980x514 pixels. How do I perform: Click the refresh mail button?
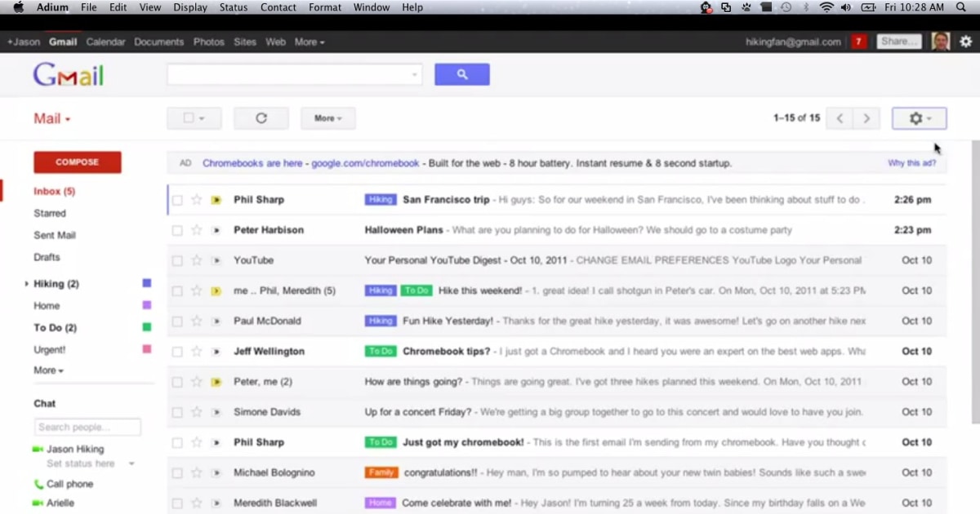261,118
